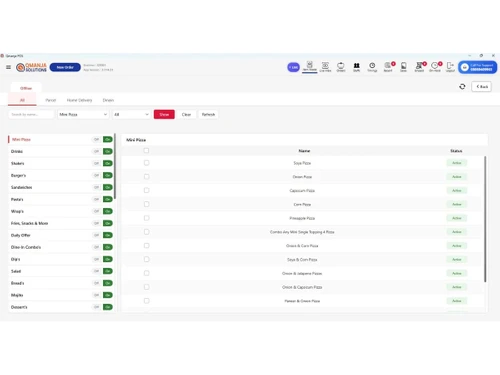Turn off the Mini Pizza category
Viewport: 500px width, 375px height.
click(96, 139)
